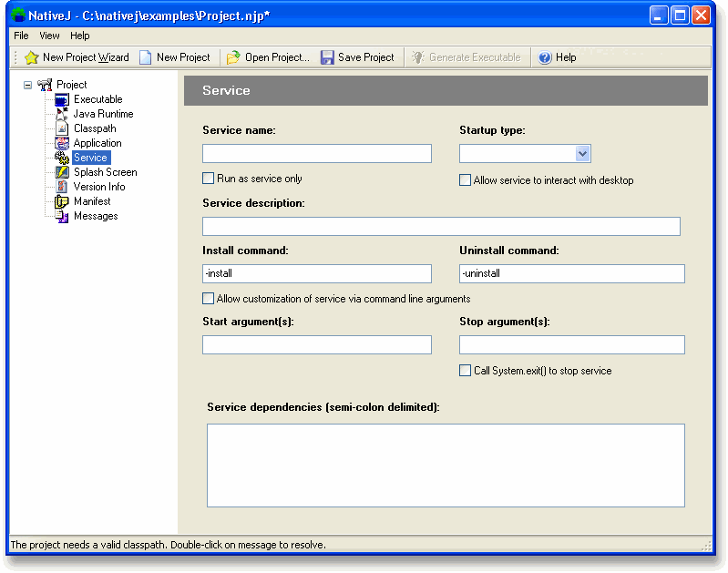
Task: Click the New Project Wizard star icon
Action: [x=31, y=57]
